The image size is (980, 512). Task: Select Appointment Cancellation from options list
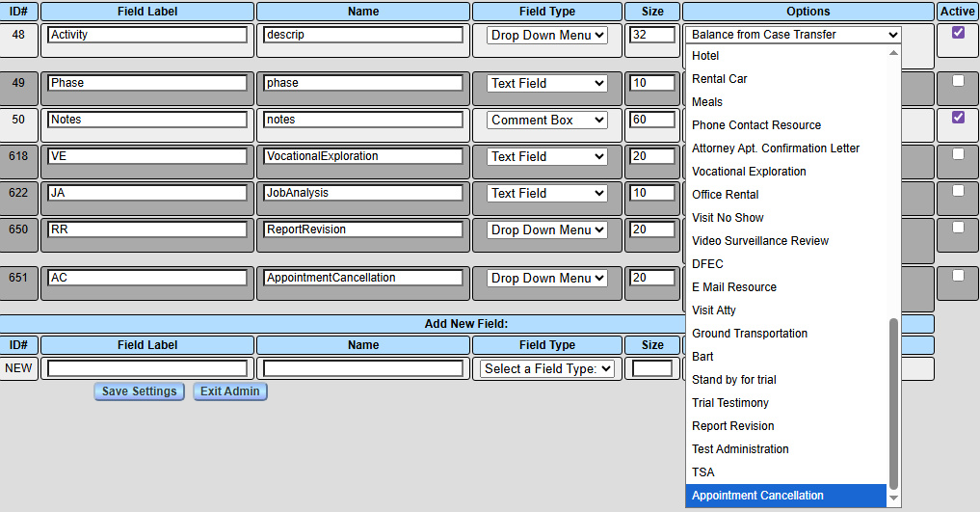pos(757,496)
